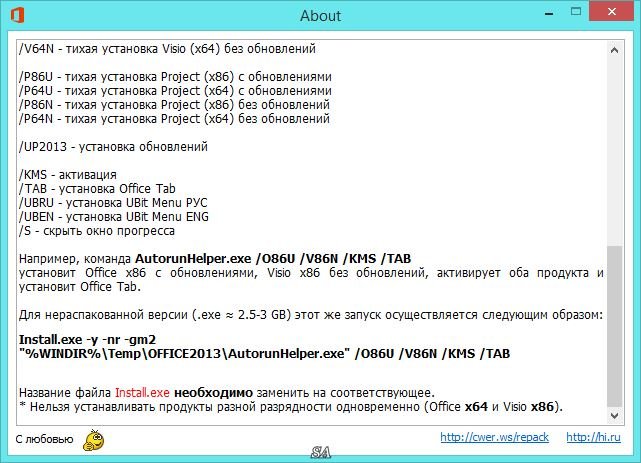This screenshot has width=641, height=463.
Task: Close the About window
Action: pyautogui.click(x=612, y=11)
